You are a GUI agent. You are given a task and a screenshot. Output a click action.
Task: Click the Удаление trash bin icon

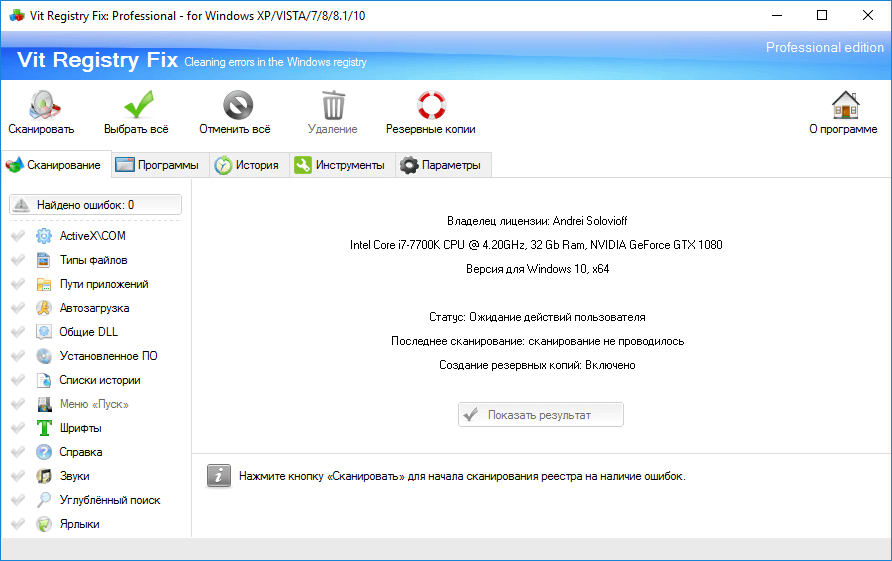click(333, 105)
